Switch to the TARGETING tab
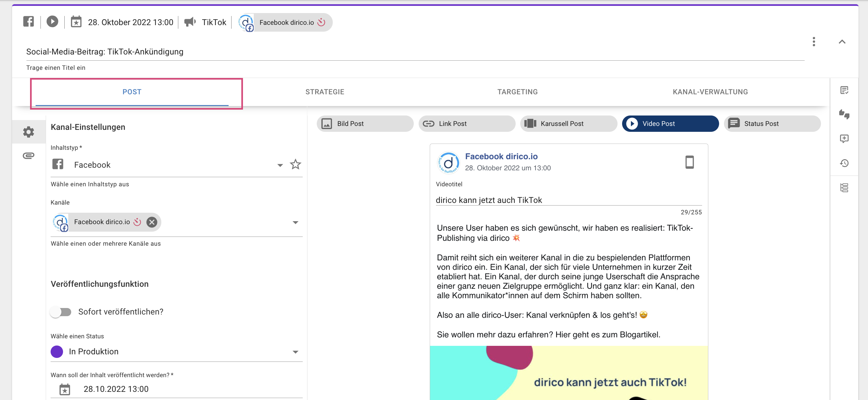This screenshot has width=868, height=400. (518, 92)
